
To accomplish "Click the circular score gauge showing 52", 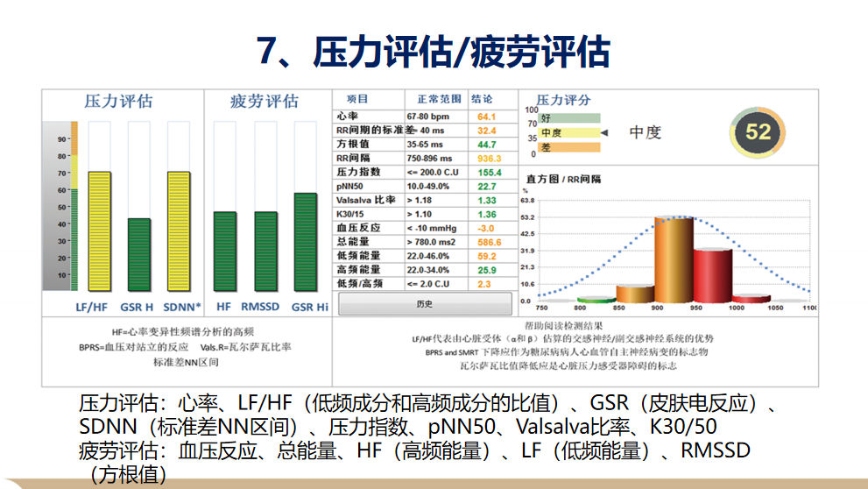I will pos(758,131).
